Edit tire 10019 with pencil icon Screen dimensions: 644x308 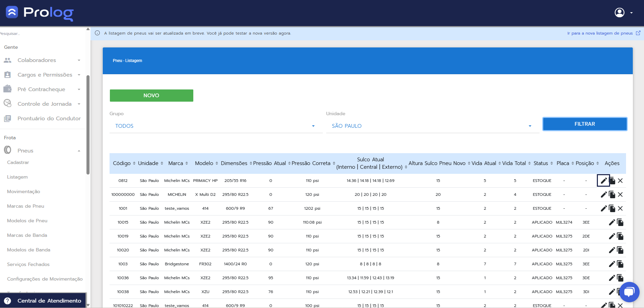pyautogui.click(x=612, y=236)
